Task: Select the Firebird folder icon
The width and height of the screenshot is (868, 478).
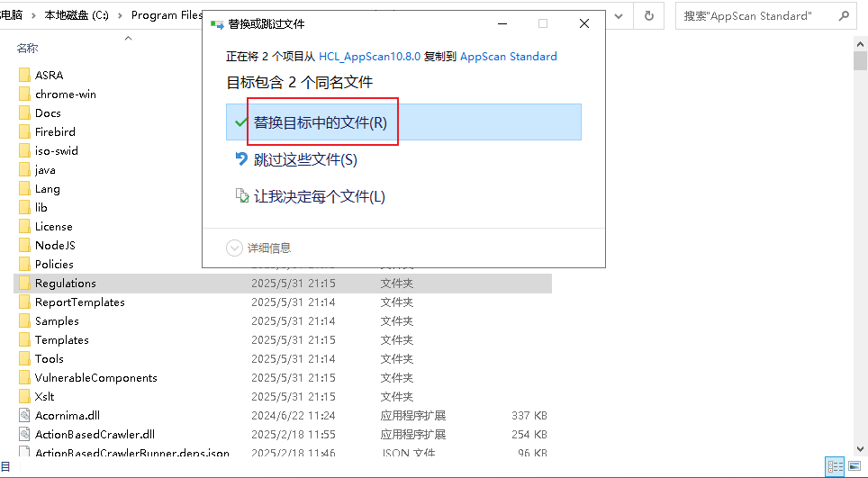Action: (24, 131)
